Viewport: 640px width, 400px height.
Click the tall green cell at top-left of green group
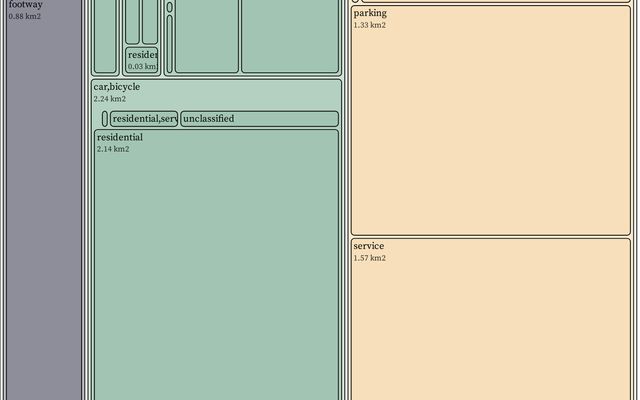(x=105, y=35)
